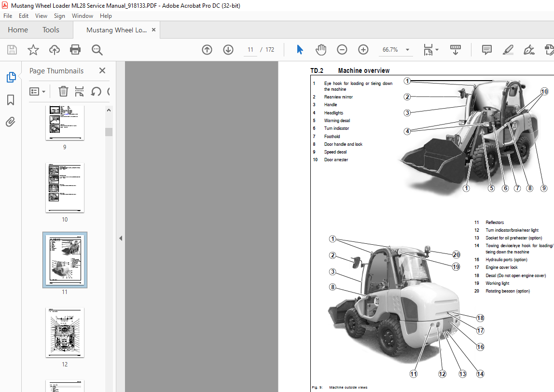Click the insert/extract pages icon
The image size is (554, 392).
tap(80, 92)
